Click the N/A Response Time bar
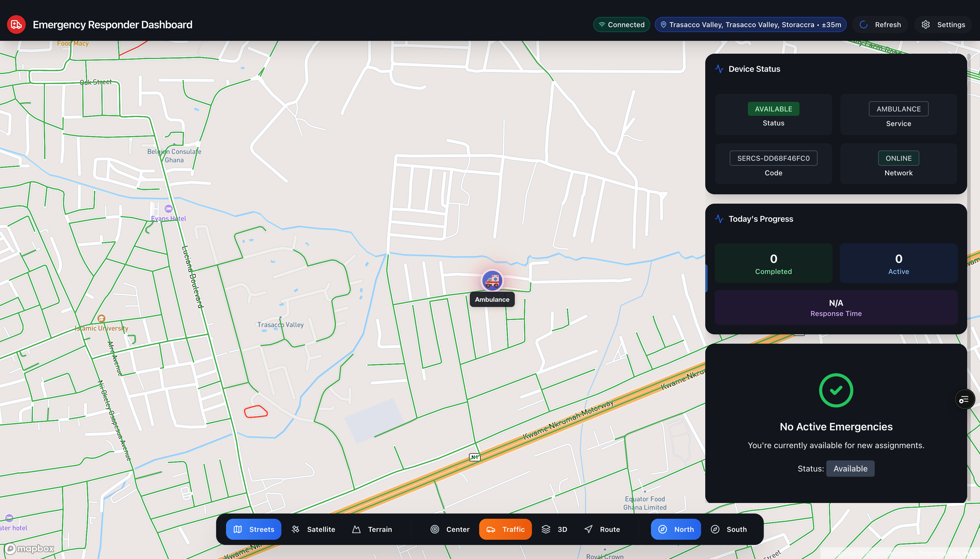Screen dimensions: 980x559 pyautogui.click(x=835, y=307)
